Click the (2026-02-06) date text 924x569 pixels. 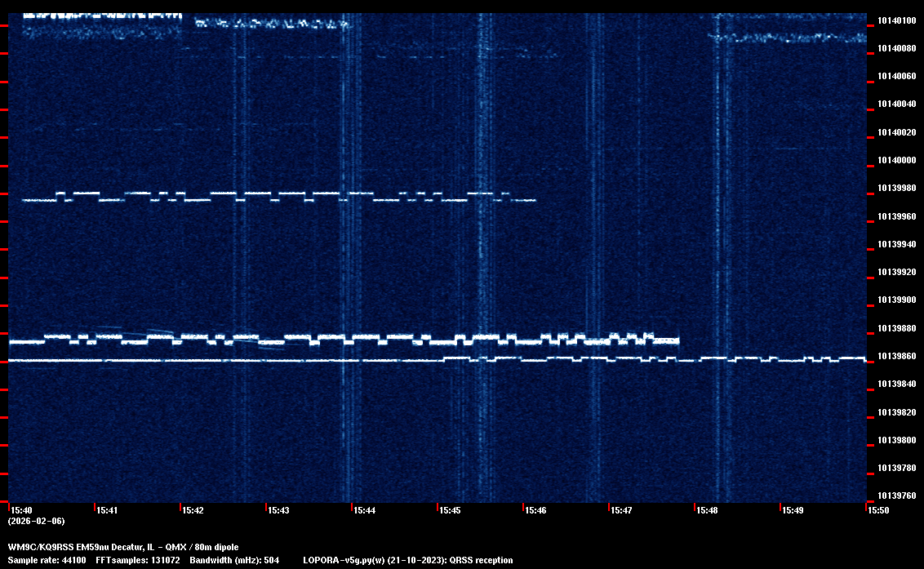pos(36,521)
